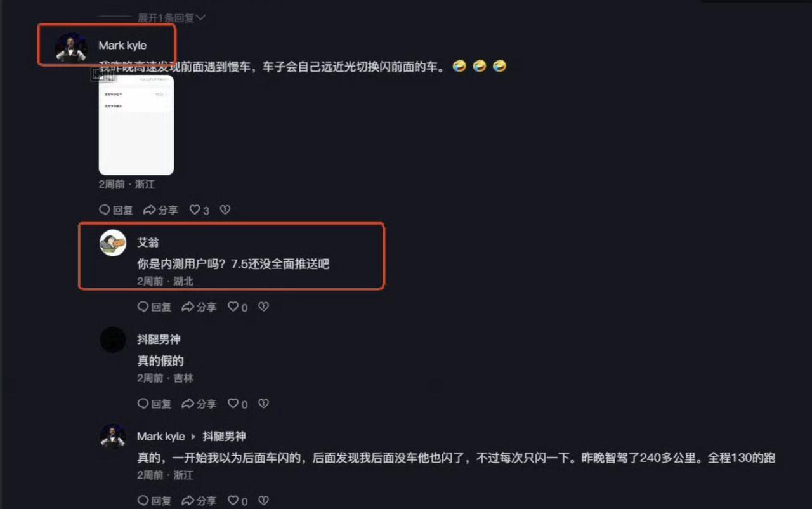The width and height of the screenshot is (812, 509).
Task: Click 抖腿男神 mention in Mark kyle's reply
Action: (224, 437)
